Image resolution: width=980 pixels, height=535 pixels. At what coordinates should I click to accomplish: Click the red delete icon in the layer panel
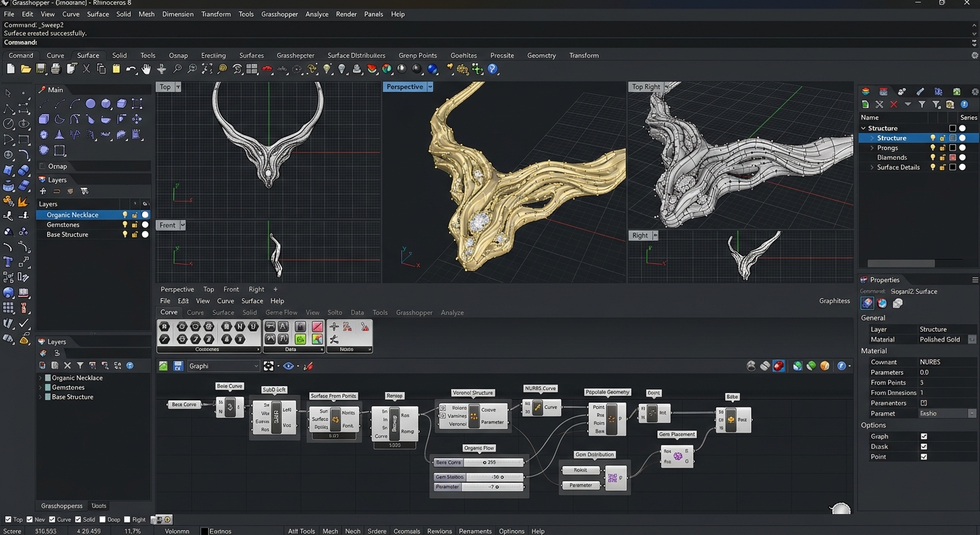pyautogui.click(x=894, y=104)
